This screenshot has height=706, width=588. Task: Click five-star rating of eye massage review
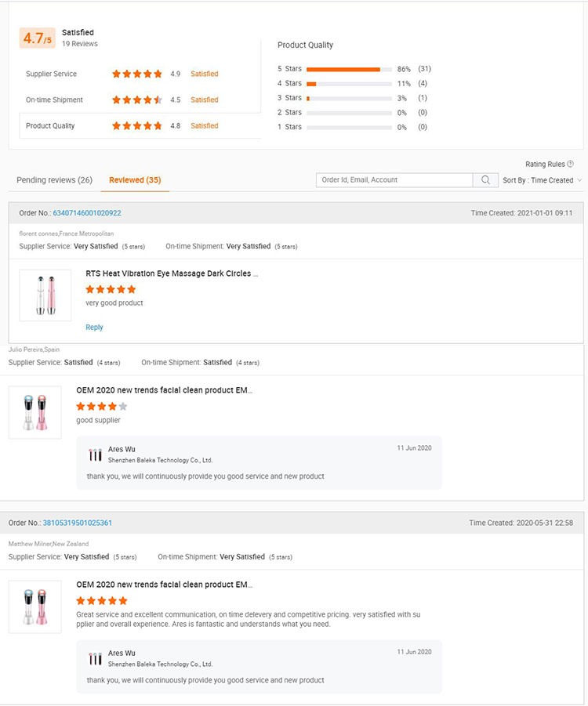point(111,289)
